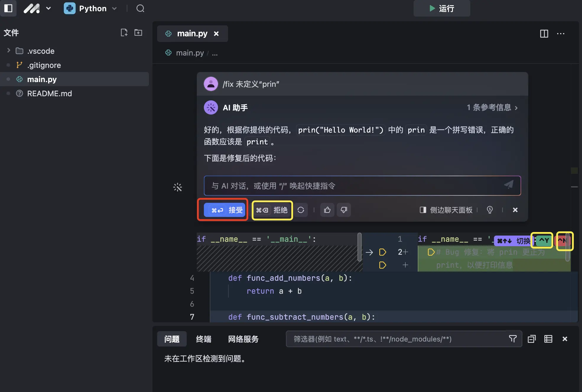The height and width of the screenshot is (392, 582).
Task: Click the 未在工作区检测到问题 message
Action: coord(206,359)
